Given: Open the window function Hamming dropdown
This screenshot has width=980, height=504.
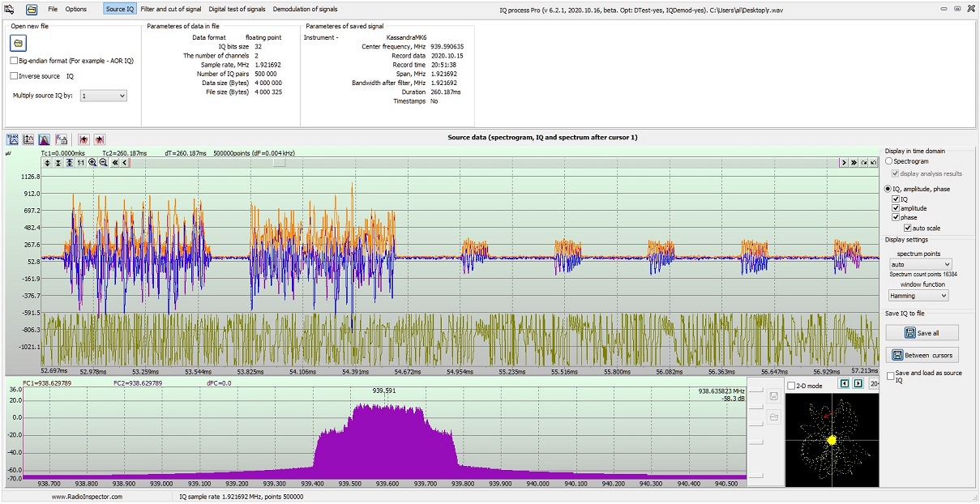Looking at the screenshot, I should coord(918,296).
